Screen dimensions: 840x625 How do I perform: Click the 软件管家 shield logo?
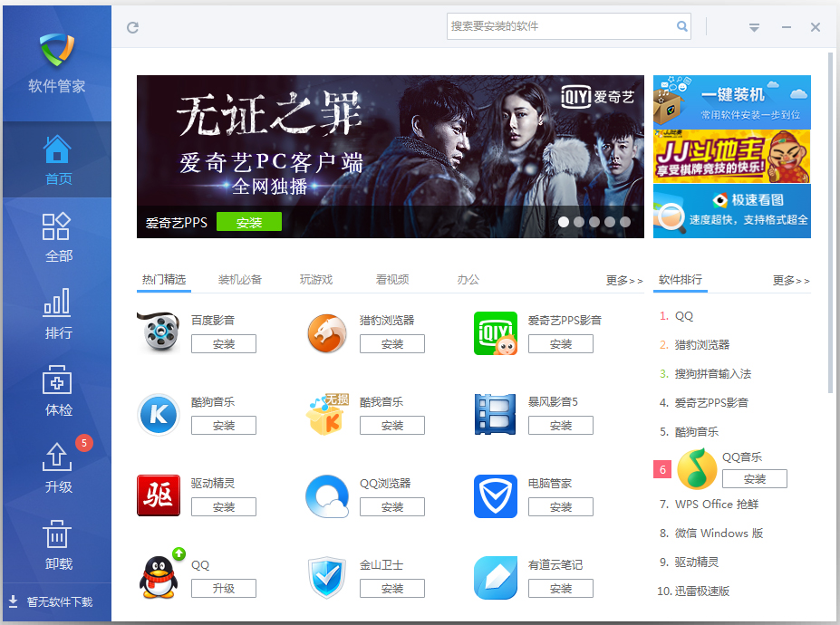57,49
